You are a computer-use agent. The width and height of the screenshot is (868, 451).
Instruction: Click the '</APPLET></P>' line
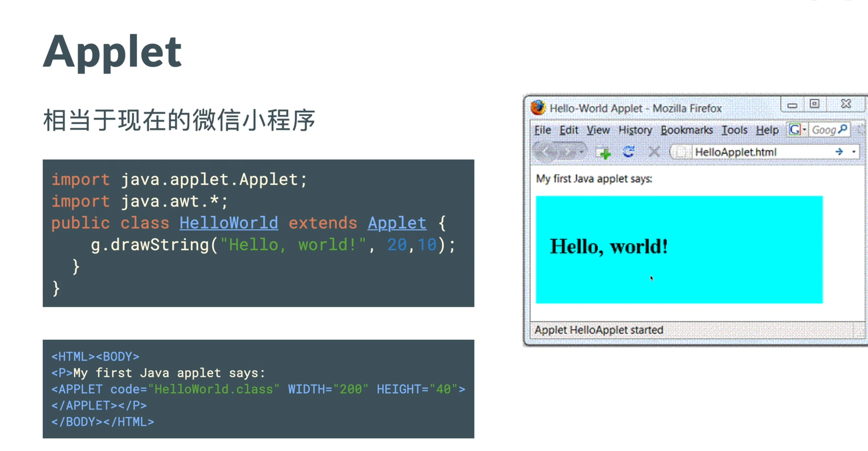coord(99,405)
